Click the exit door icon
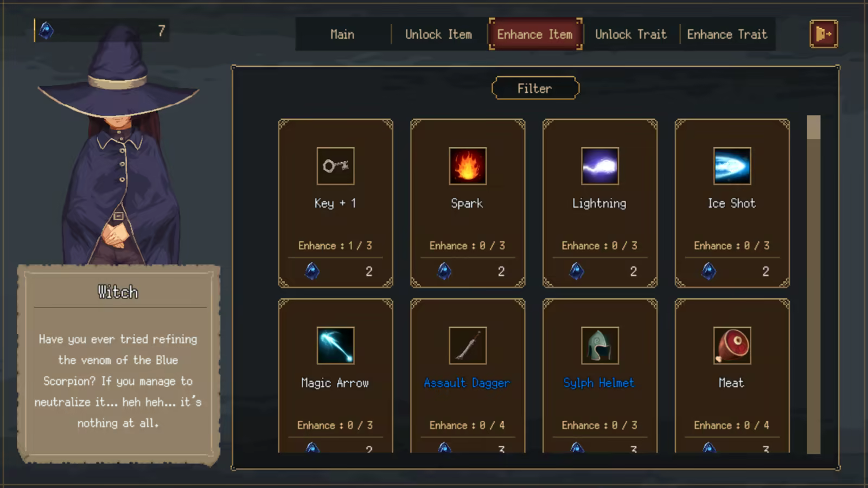Viewport: 868px width, 488px height. [824, 34]
